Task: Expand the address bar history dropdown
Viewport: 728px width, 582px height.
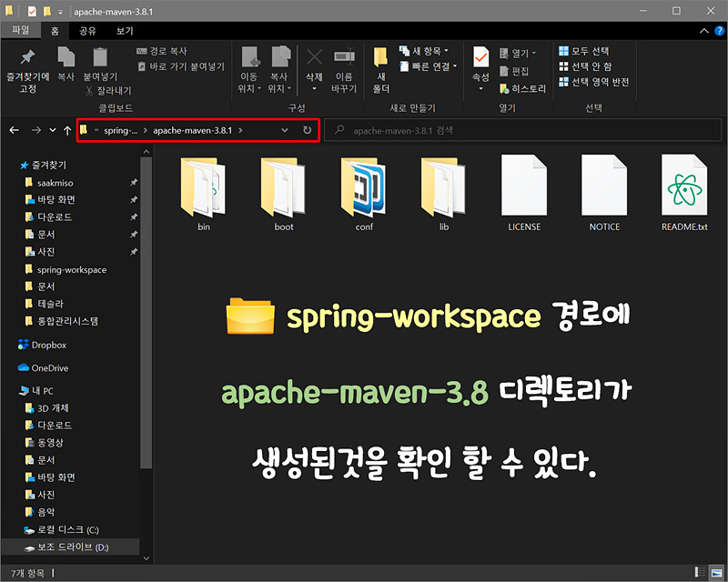Action: 285,130
